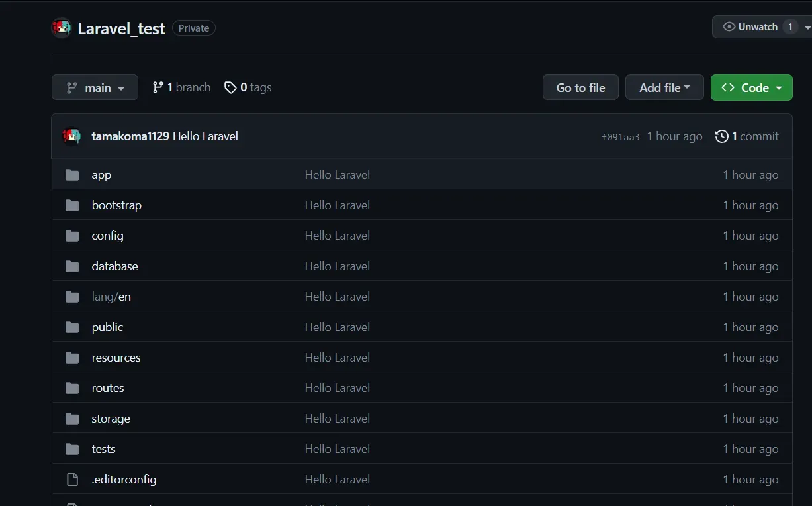
Task: Click Hello Laravel commit message for resources
Action: [337, 358]
